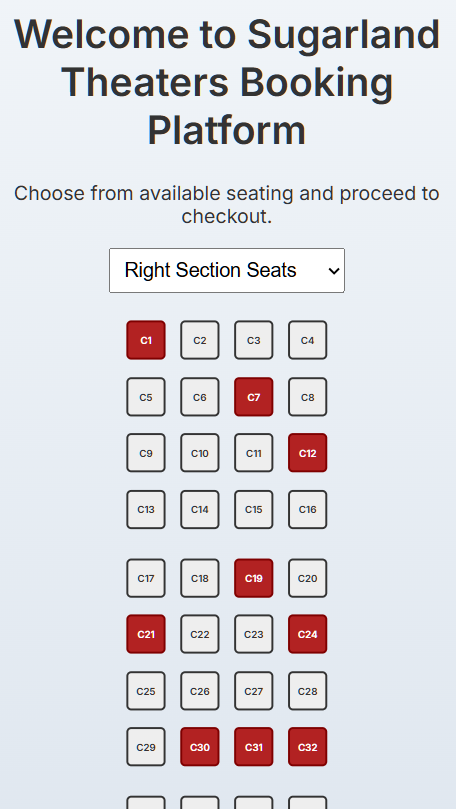Click the booked red seat C12
The width and height of the screenshot is (456, 809).
307,452
